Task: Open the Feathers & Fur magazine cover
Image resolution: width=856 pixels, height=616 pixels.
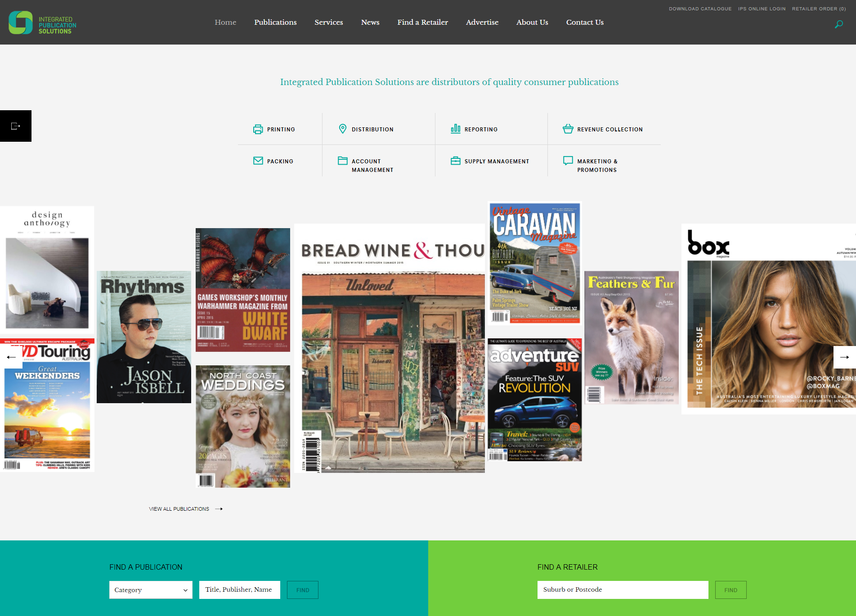Action: (632, 337)
